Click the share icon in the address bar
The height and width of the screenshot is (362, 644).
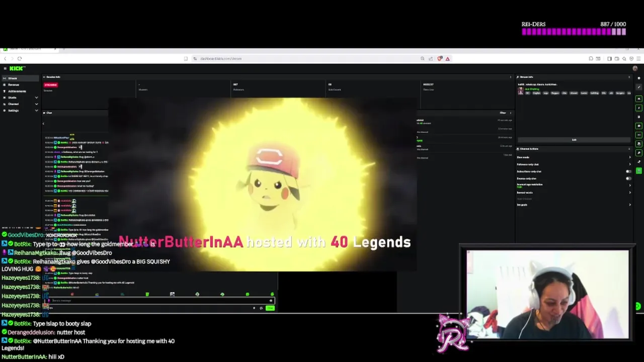coord(431,58)
